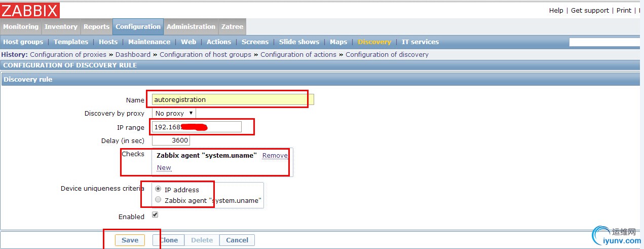Click the Zabbix agent "system.uname" check text
This screenshot has width=644, height=249.
pyautogui.click(x=207, y=156)
